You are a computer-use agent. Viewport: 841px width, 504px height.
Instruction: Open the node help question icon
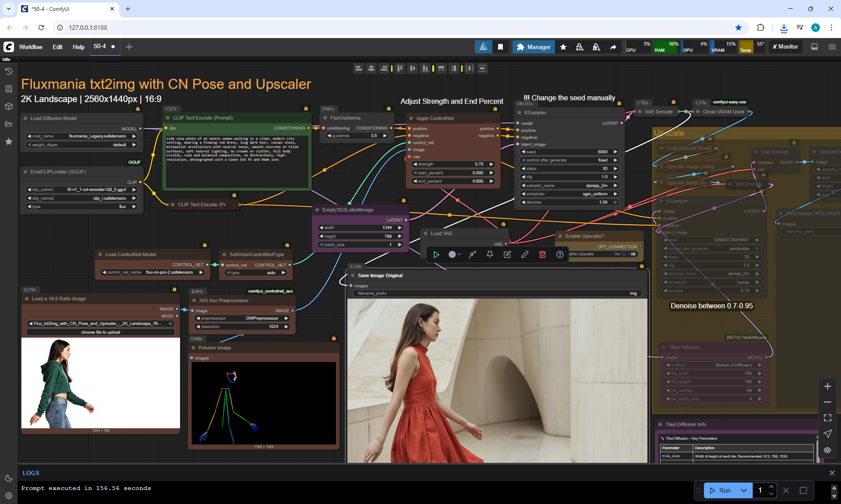click(x=560, y=254)
